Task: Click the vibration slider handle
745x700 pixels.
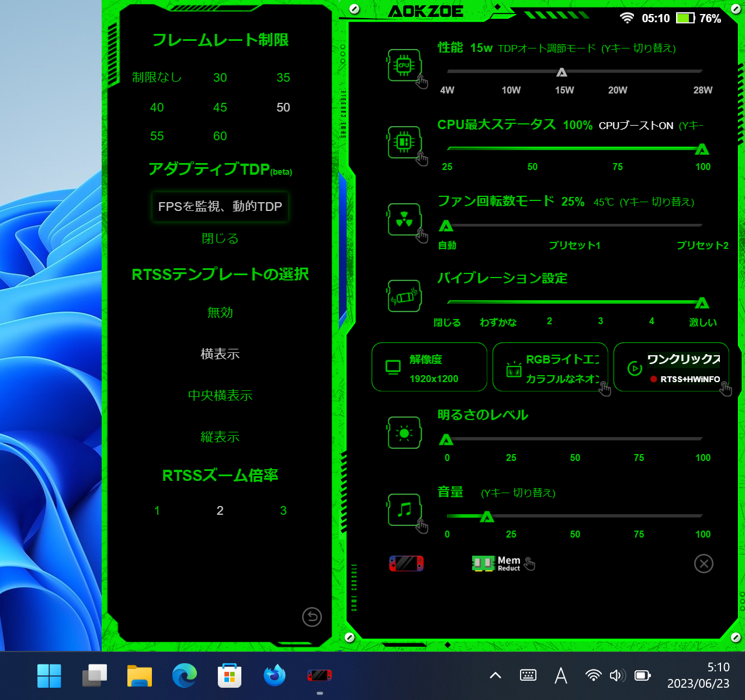Action: [x=702, y=303]
